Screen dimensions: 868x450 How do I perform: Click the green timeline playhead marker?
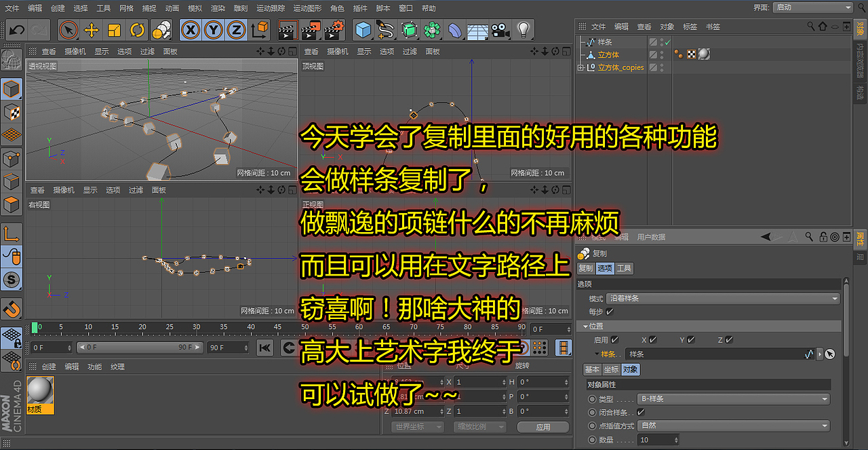[35, 328]
